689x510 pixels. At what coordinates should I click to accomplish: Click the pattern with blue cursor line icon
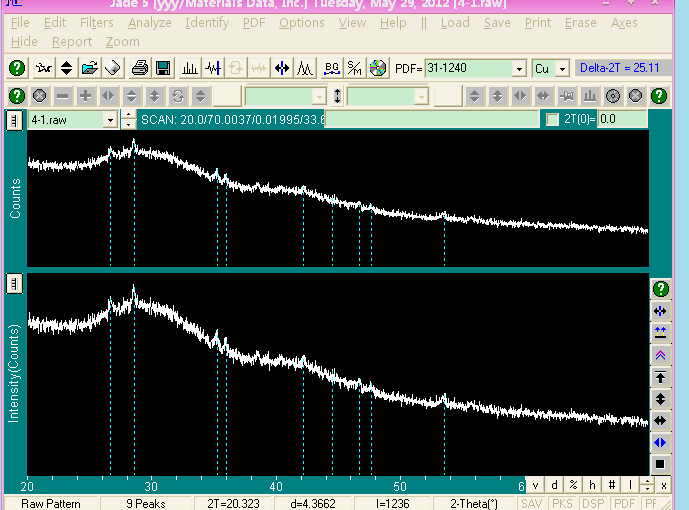(214, 68)
